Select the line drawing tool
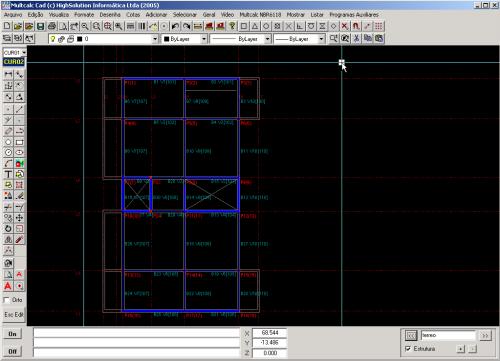 pyautogui.click(x=20, y=109)
